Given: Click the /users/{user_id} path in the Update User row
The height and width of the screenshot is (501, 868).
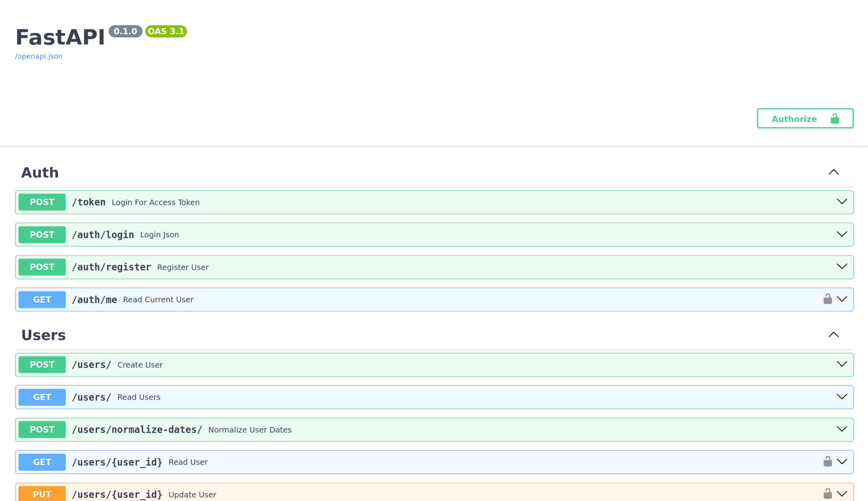Looking at the screenshot, I should (117, 494).
